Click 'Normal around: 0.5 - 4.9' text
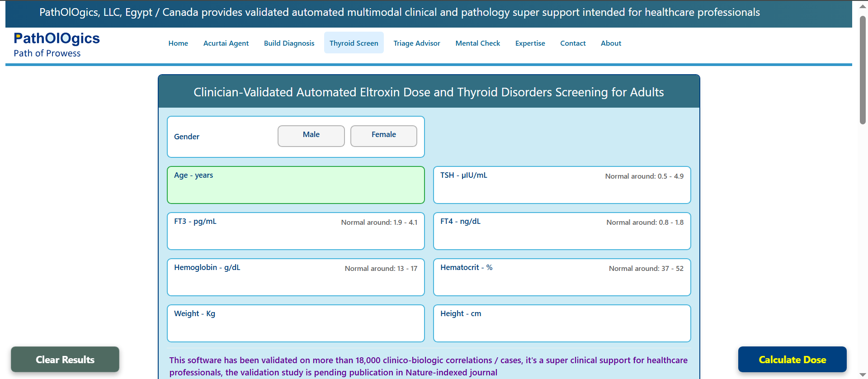The height and width of the screenshot is (379, 868). point(644,176)
